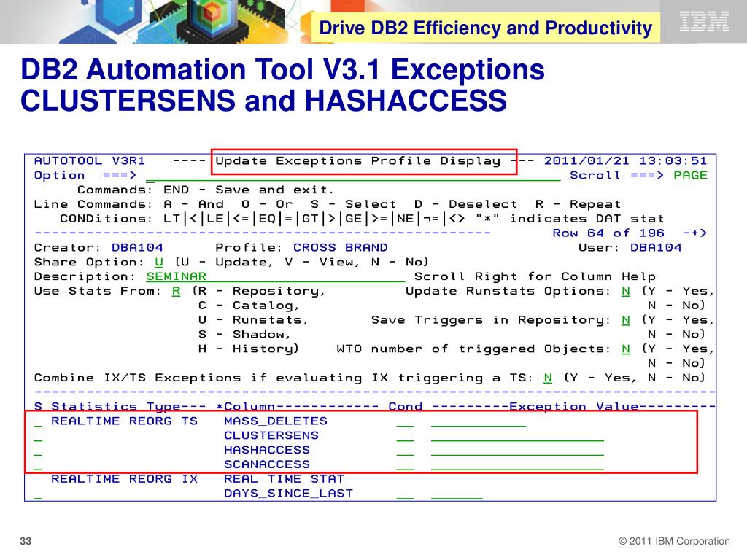Set the Combine IX/TS Exceptions N field
Screen dimensions: 747x560
[548, 378]
